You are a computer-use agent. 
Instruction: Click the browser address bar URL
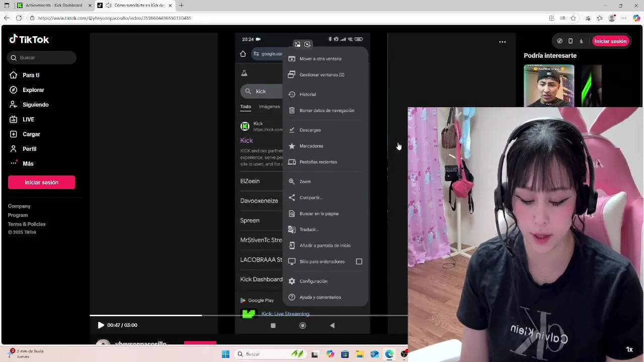(x=114, y=18)
